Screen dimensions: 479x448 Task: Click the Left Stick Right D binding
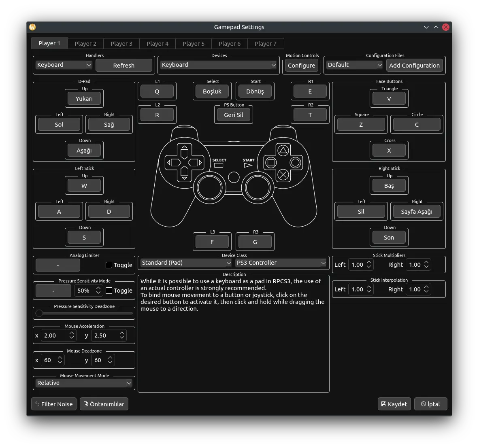pos(109,212)
